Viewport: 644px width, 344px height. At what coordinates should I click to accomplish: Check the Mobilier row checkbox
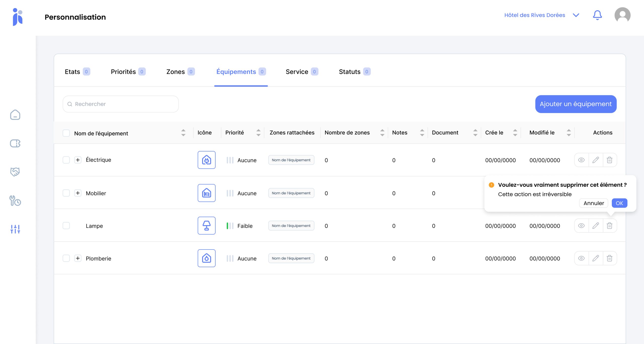(x=66, y=193)
